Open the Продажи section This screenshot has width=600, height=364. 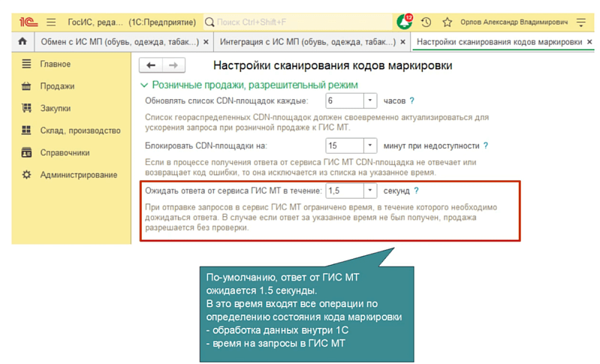(x=57, y=86)
